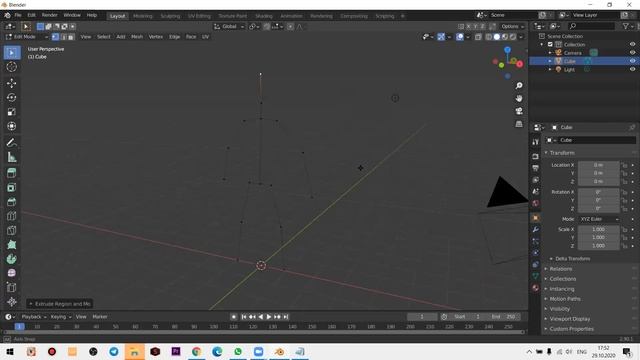The height and width of the screenshot is (360, 640).
Task: Select the Measure tool
Action: pyautogui.click(x=12, y=157)
